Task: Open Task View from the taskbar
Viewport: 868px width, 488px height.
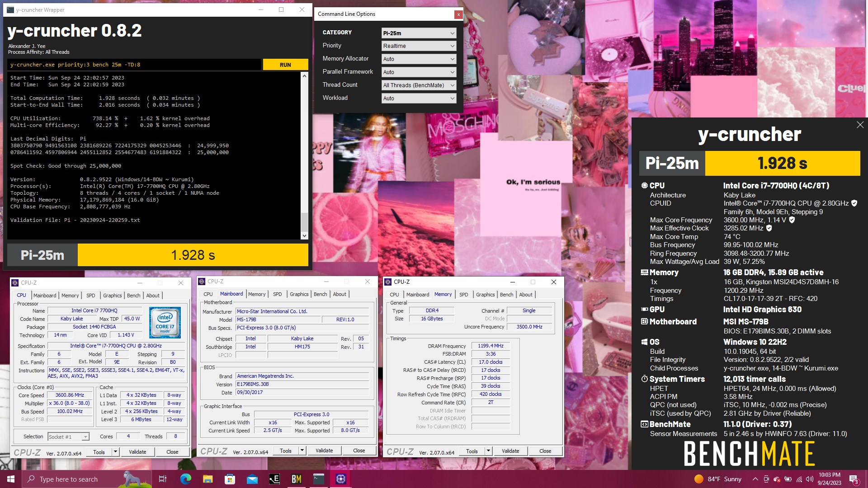Action: (163, 479)
